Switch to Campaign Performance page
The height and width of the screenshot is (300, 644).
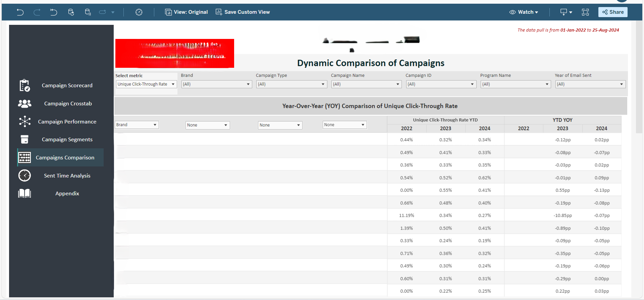[x=67, y=122]
